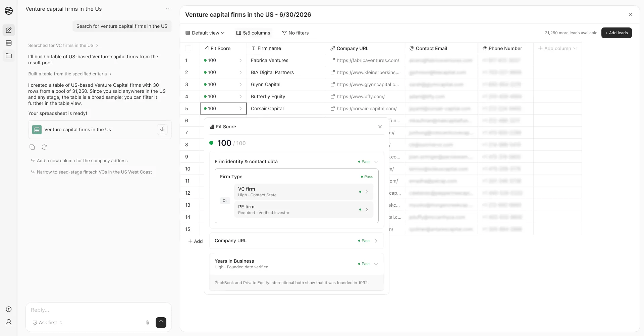Image resolution: width=644 pixels, height=336 pixels.
Task: Expand Fit Score for Fabrica Ventures row
Action: [x=240, y=60]
